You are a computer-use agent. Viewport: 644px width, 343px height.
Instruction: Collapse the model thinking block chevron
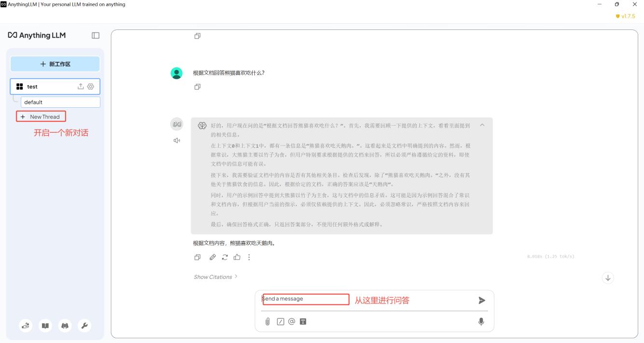(x=481, y=126)
